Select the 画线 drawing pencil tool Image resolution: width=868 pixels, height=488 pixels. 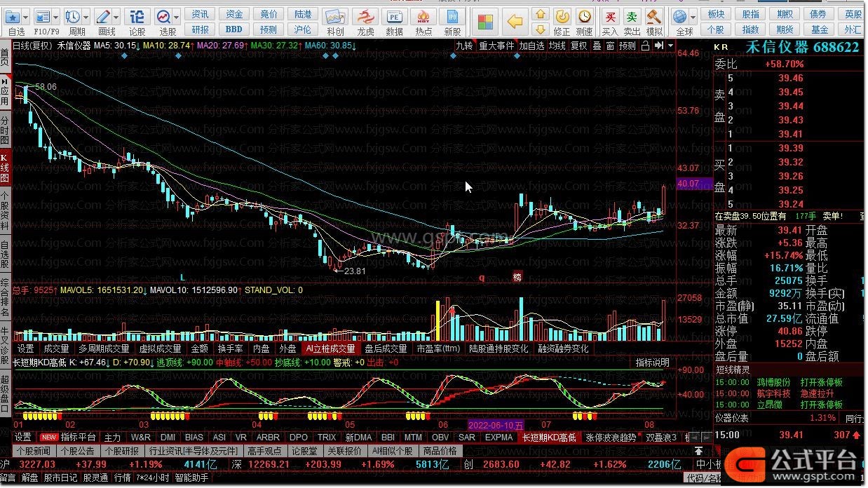point(103,16)
